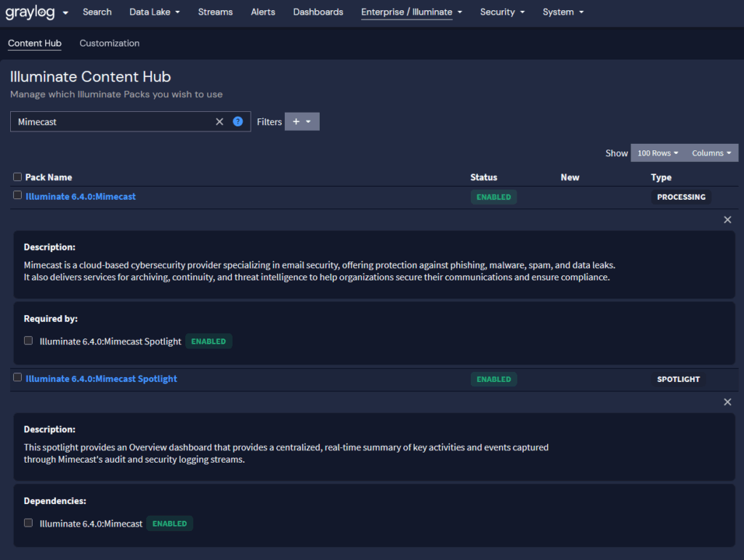Switch to the Customization tab
This screenshot has height=560, width=744.
(x=109, y=43)
